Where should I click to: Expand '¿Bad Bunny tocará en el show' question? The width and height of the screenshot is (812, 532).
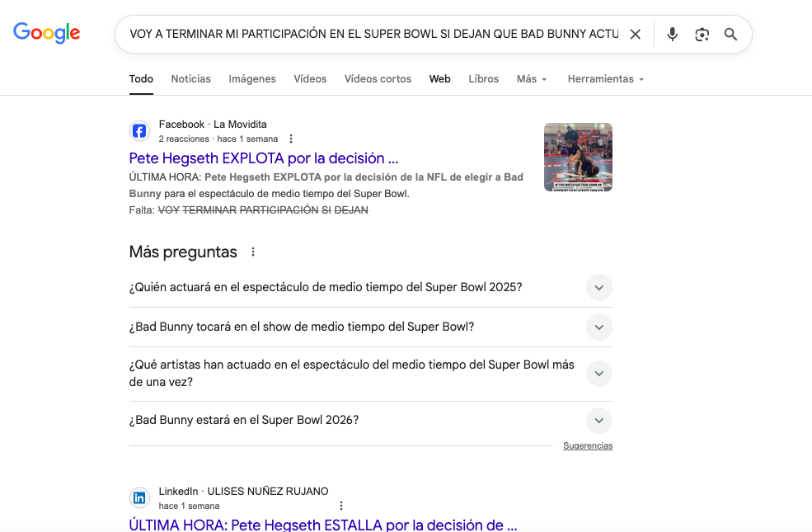(599, 327)
